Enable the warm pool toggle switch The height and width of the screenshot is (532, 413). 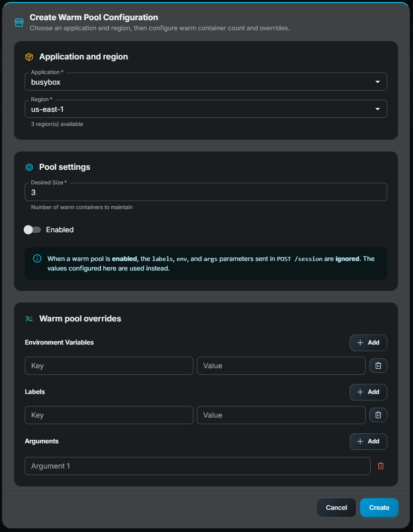point(32,229)
